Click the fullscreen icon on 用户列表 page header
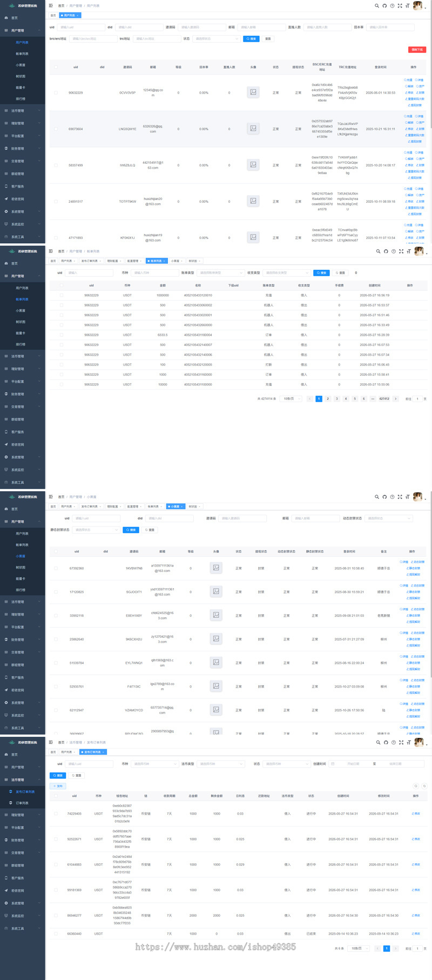Image resolution: width=432 pixels, height=980 pixels. (x=400, y=6)
